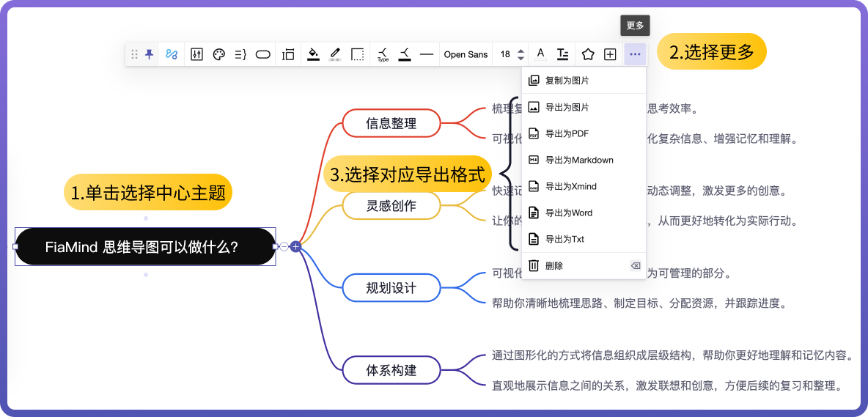The height and width of the screenshot is (417, 868).
Task: Click the picture icon beside 导出为图片
Action: click(534, 107)
